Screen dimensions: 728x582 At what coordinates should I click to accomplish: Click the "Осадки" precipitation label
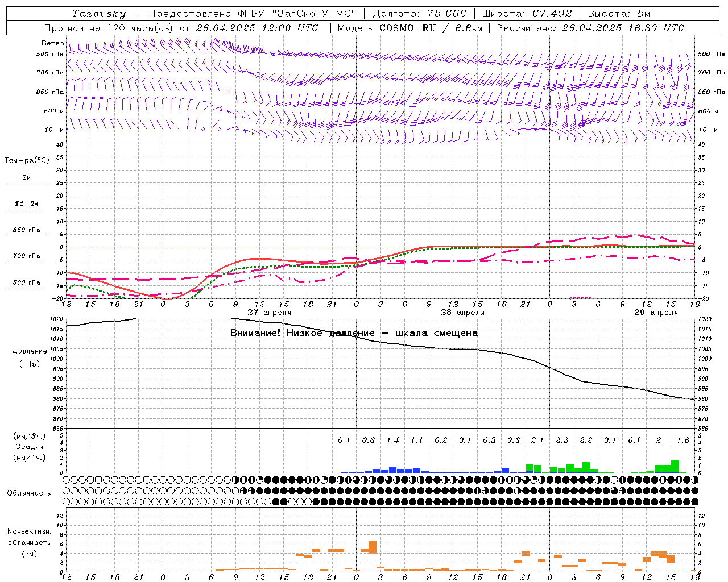30,447
